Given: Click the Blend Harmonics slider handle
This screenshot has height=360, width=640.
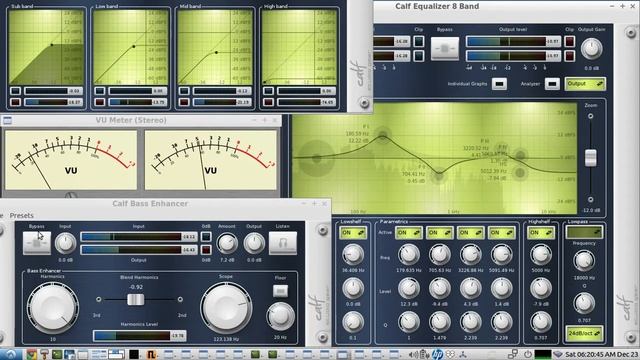Looking at the screenshot, I should (136, 300).
